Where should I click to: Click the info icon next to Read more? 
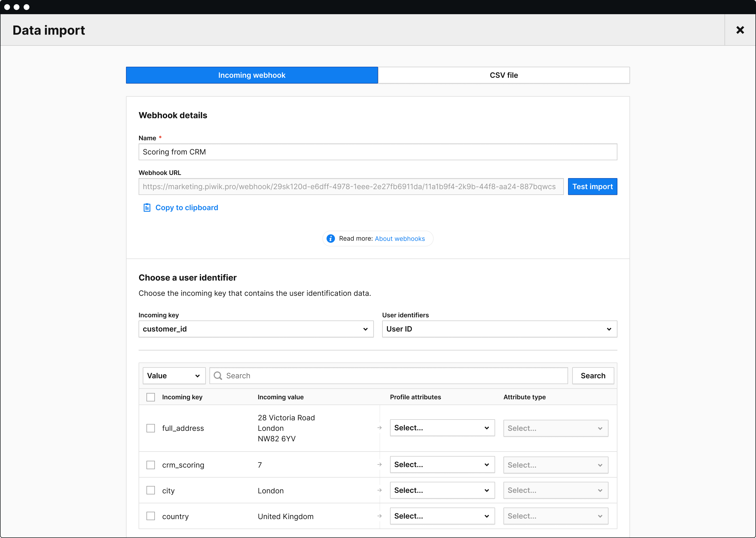331,239
